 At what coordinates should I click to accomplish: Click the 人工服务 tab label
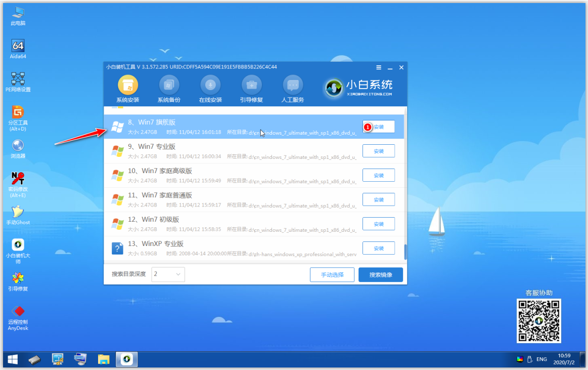tap(293, 100)
